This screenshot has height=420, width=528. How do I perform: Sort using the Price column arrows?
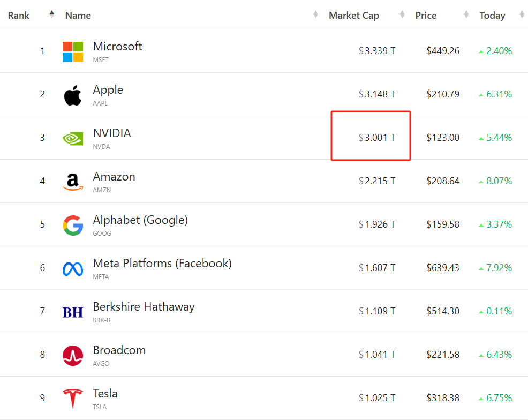tap(466, 15)
